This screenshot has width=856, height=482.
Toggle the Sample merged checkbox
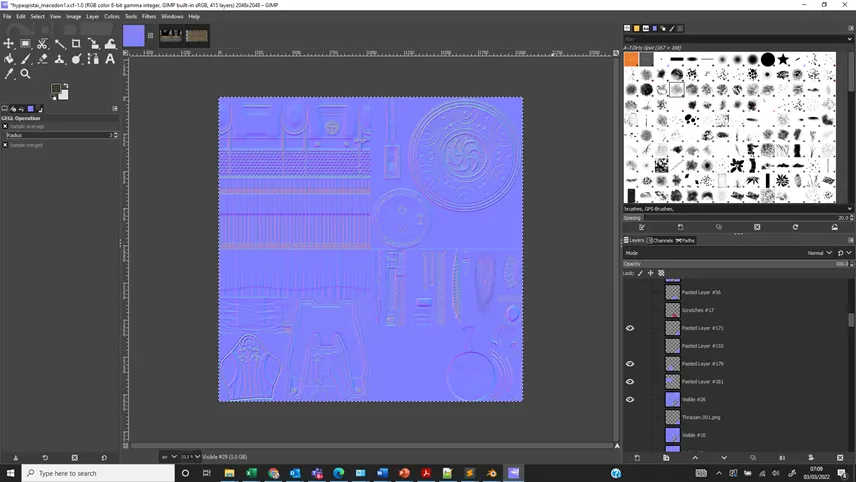(5, 145)
